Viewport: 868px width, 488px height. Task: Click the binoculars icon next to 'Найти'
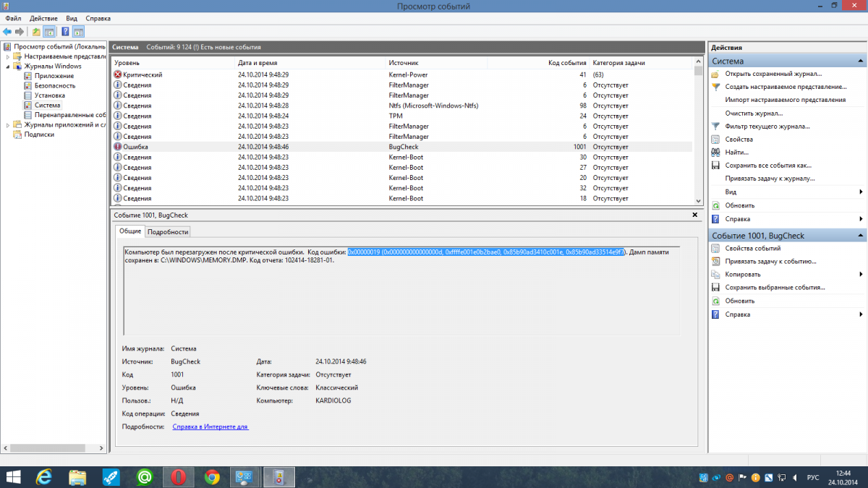coord(715,153)
